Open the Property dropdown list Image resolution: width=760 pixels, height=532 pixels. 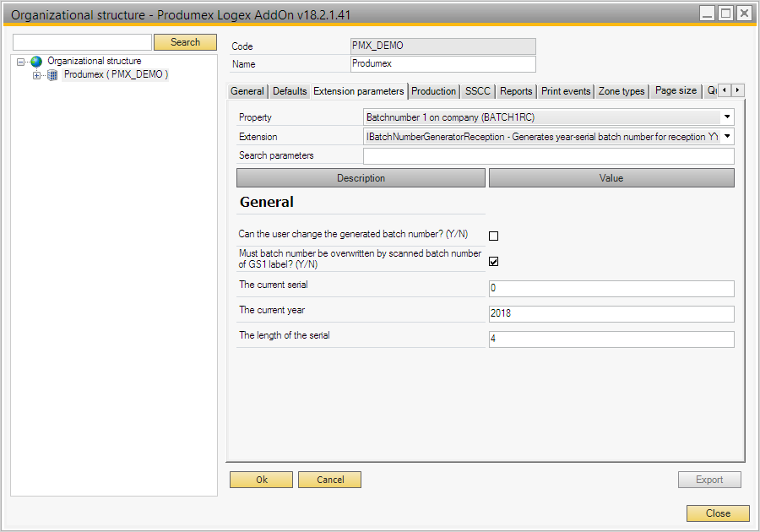tap(727, 117)
